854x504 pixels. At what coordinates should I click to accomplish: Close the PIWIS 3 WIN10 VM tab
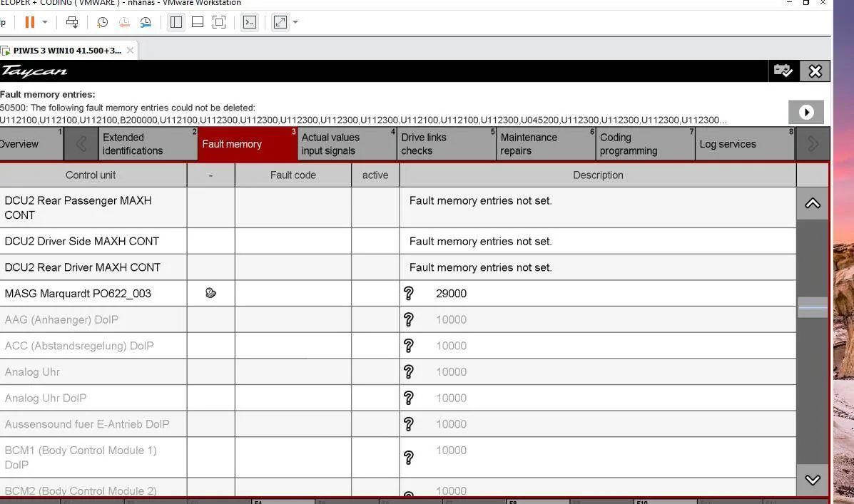tap(130, 50)
